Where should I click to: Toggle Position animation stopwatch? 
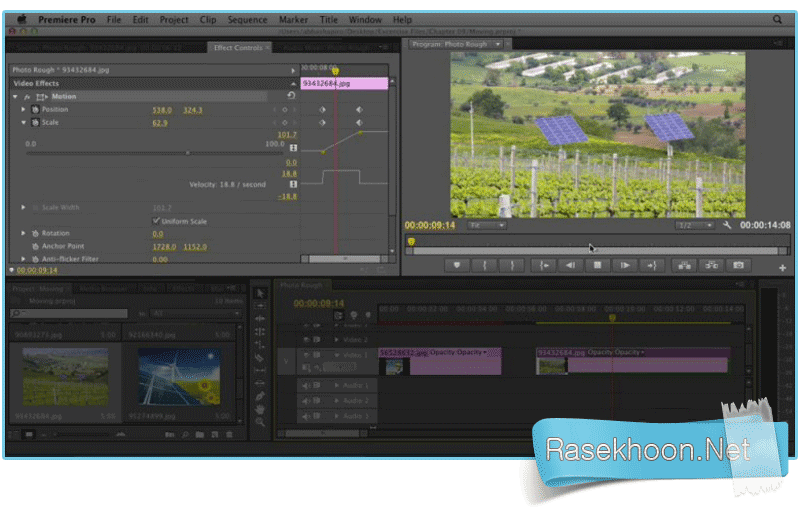coord(35,109)
